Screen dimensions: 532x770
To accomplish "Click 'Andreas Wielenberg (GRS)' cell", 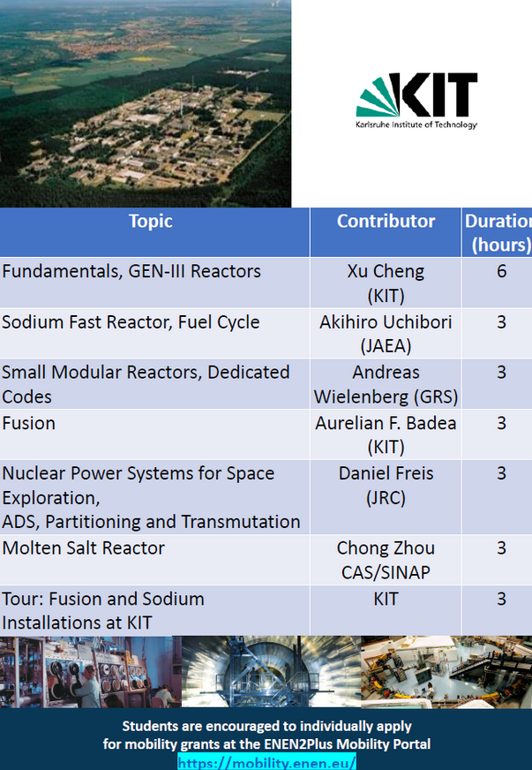I will coord(386,384).
